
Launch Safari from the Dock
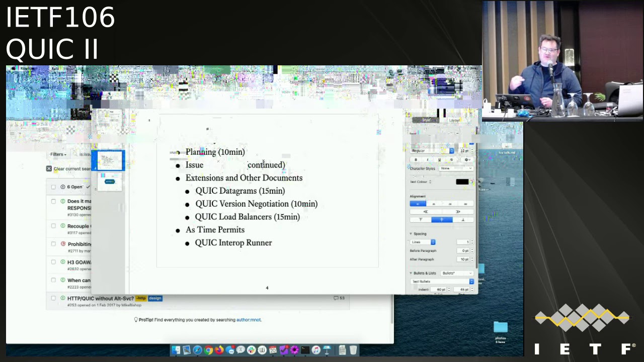point(197,349)
